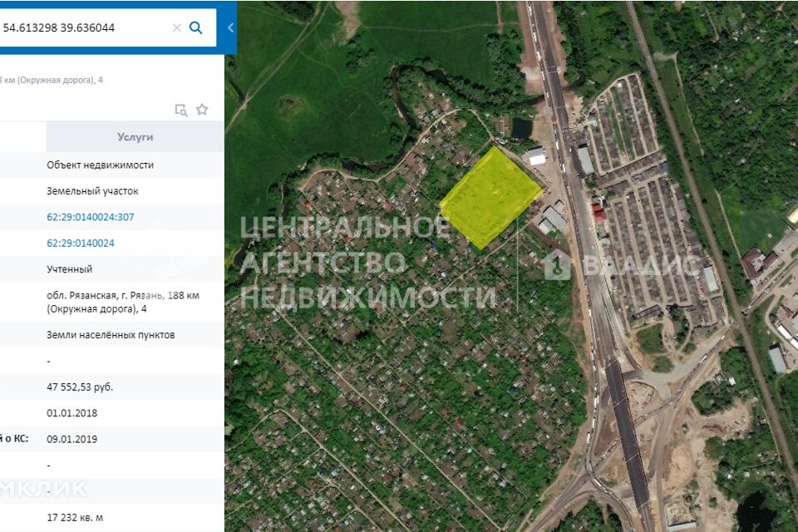Image resolution: width=798 pixels, height=532 pixels.
Task: Clear the coordinates with the X icon
Action: tap(176, 27)
